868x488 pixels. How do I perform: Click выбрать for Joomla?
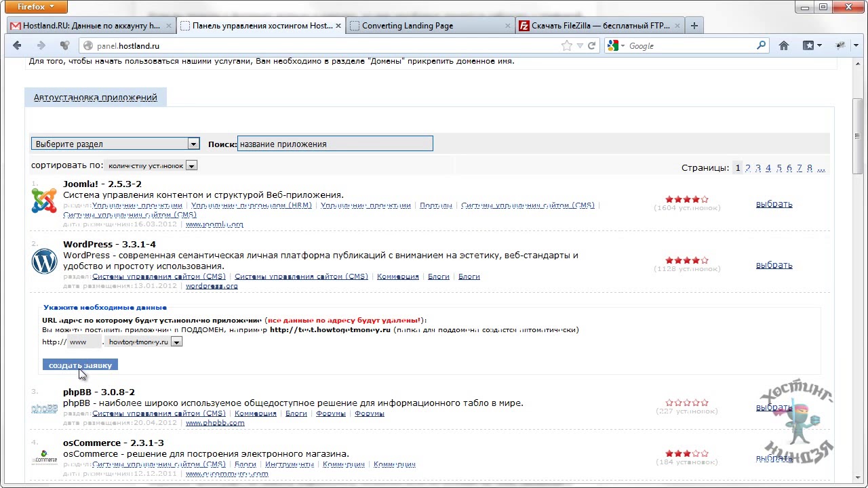(x=774, y=204)
